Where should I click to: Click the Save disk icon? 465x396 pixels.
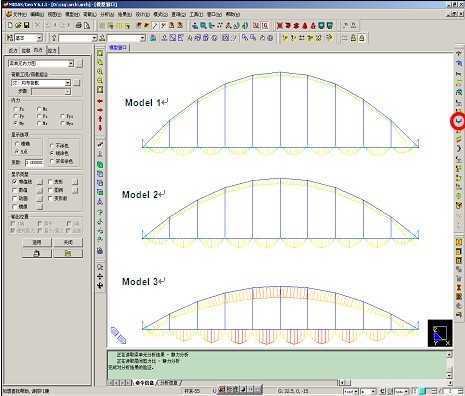click(x=26, y=25)
